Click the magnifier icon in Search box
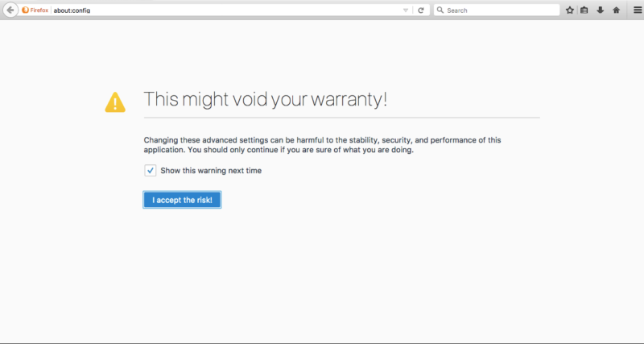This screenshot has width=644, height=344. pos(440,10)
